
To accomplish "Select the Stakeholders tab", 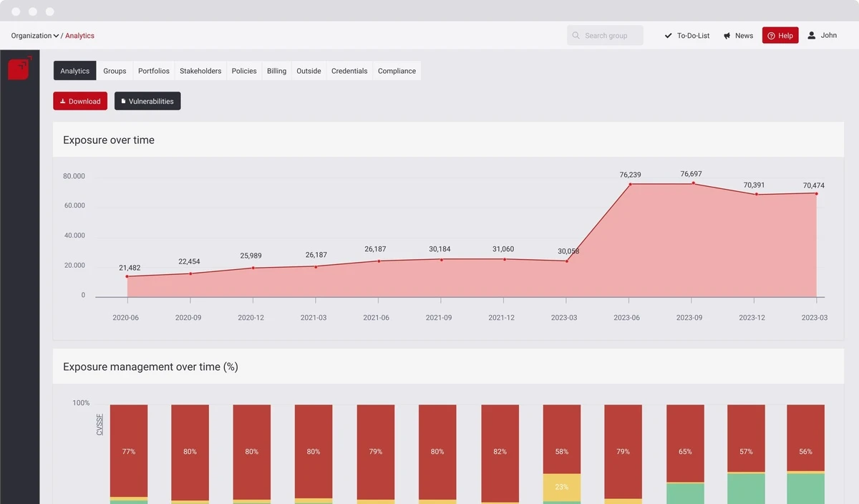I will click(x=200, y=70).
